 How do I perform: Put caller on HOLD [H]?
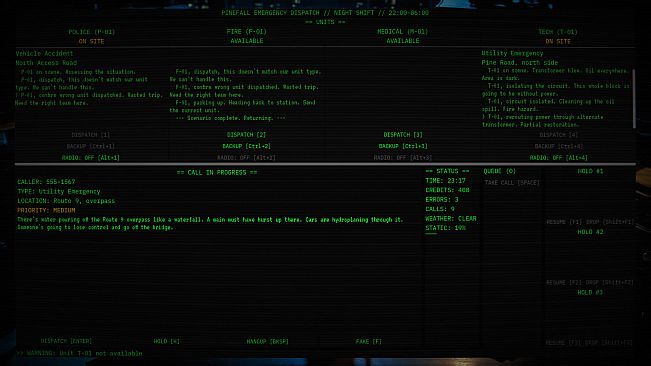tap(166, 341)
